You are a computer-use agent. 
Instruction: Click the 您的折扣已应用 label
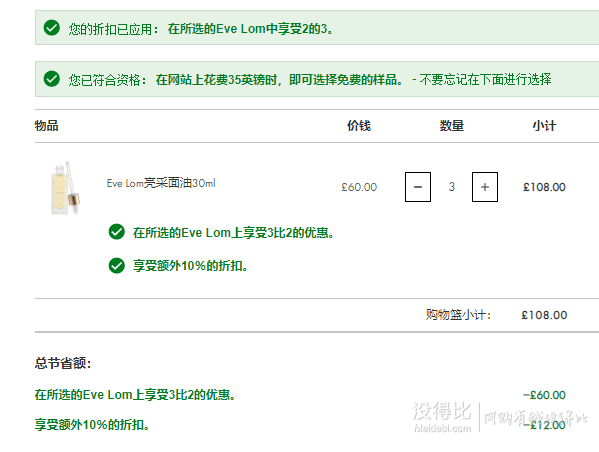[113, 29]
